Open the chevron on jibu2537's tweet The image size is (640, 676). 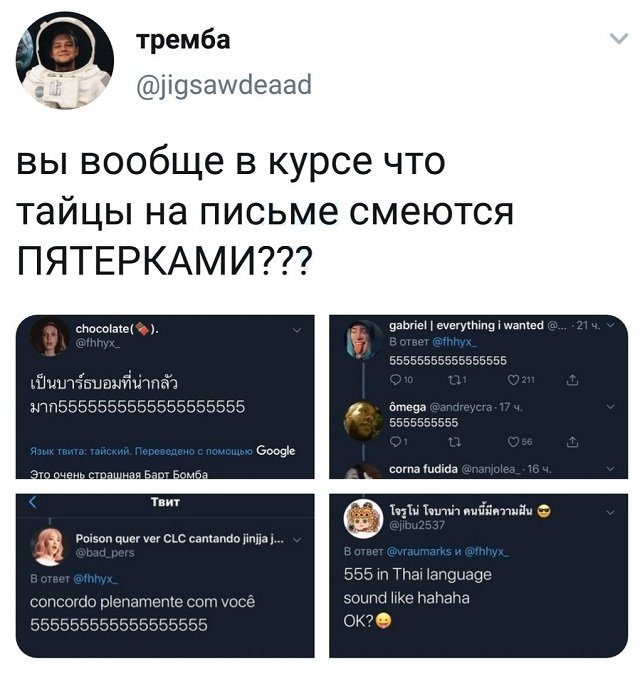[610, 513]
